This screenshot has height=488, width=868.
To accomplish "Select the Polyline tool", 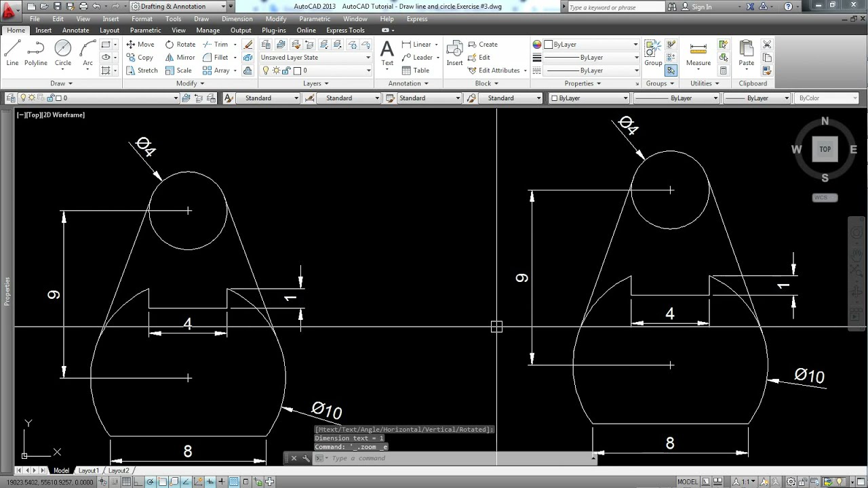I will click(x=36, y=53).
